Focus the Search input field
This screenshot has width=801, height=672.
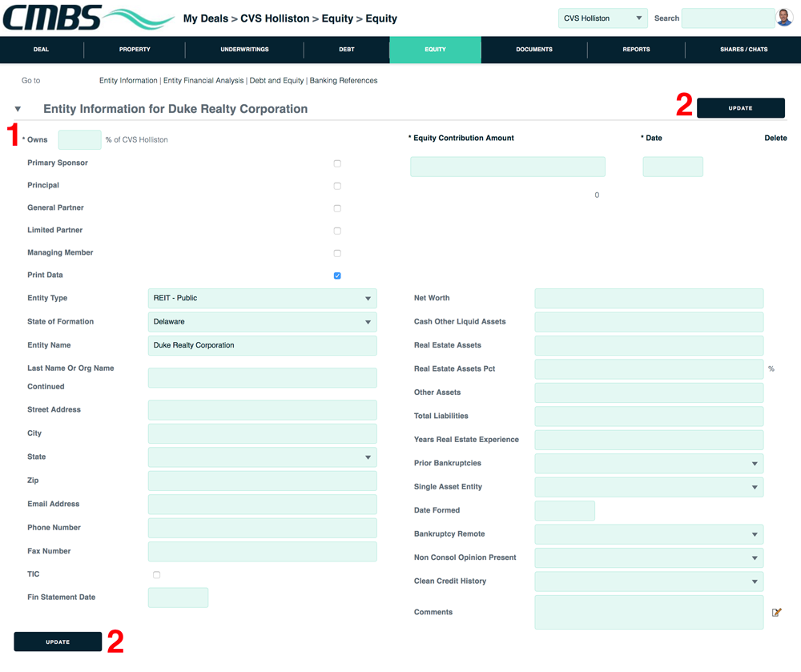click(728, 18)
